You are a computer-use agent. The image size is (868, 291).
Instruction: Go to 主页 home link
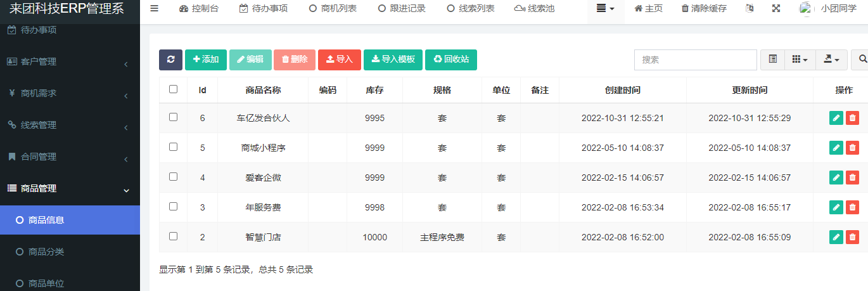point(649,9)
